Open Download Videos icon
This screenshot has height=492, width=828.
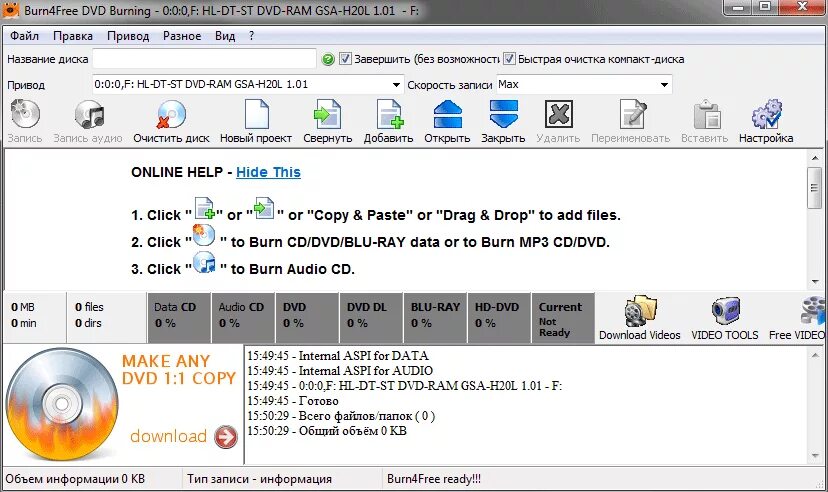[639, 311]
